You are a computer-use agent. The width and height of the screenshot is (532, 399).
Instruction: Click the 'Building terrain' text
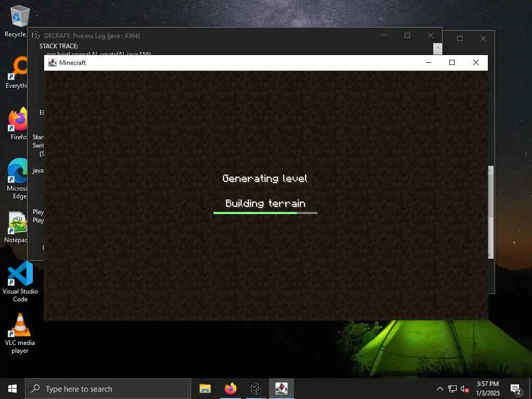pos(265,204)
